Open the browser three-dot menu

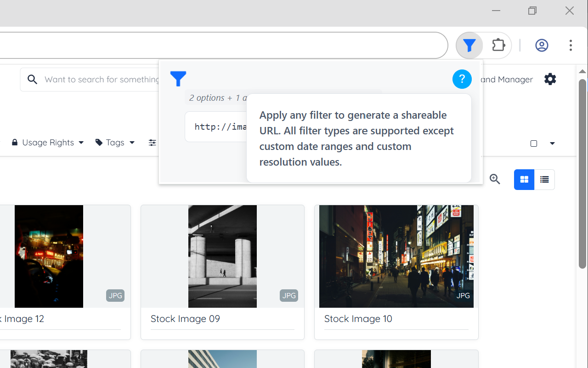coord(571,46)
